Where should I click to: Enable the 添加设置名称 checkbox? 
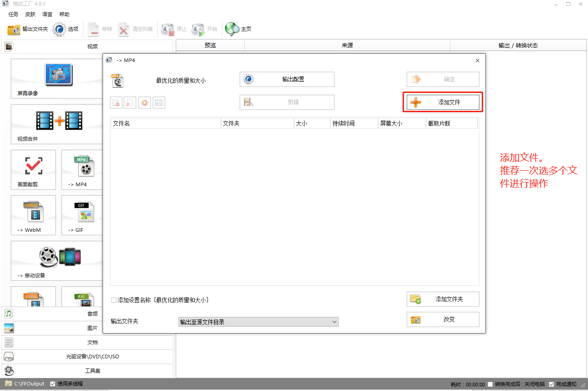[x=114, y=300]
